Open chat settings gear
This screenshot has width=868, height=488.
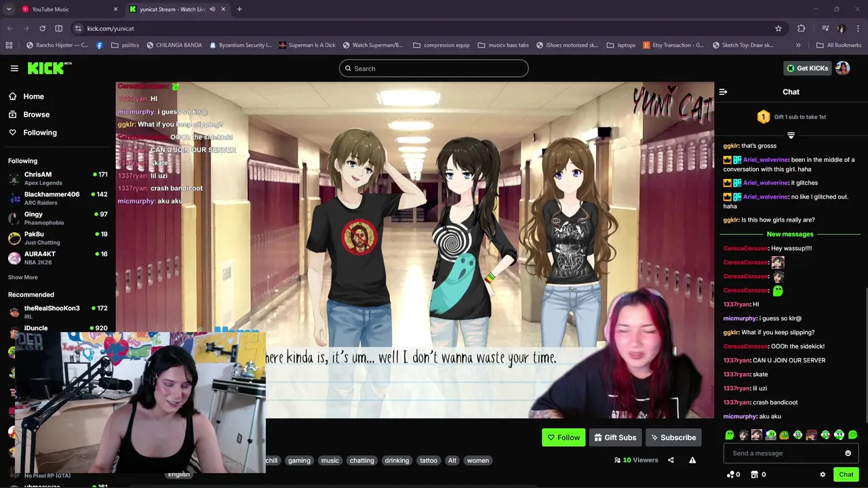823,474
